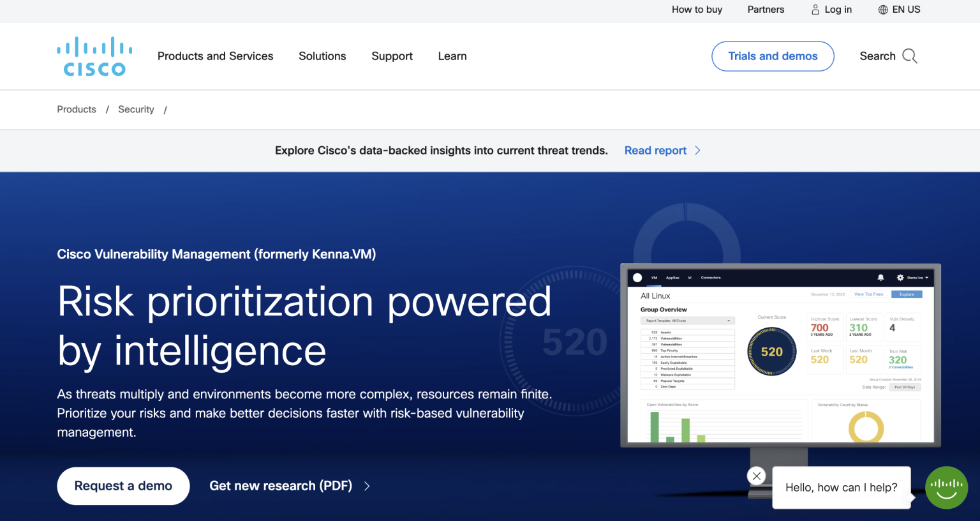Switch to the AppSec tab
980x521 pixels.
pyautogui.click(x=672, y=278)
